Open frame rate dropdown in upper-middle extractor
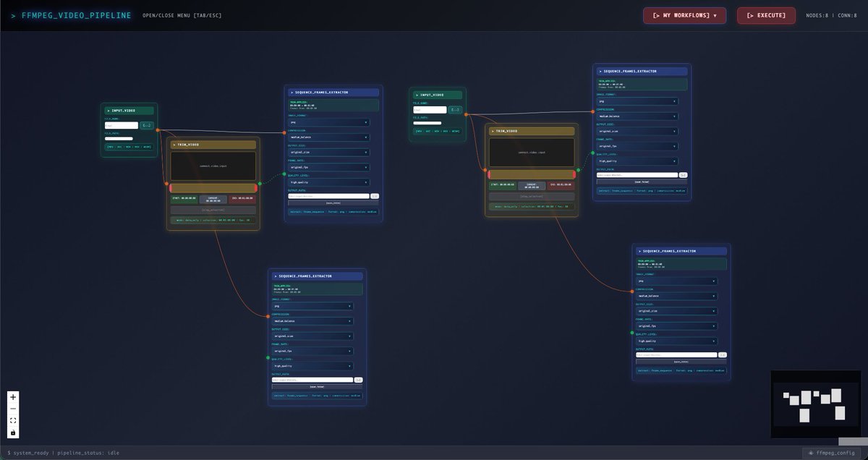 coord(329,167)
